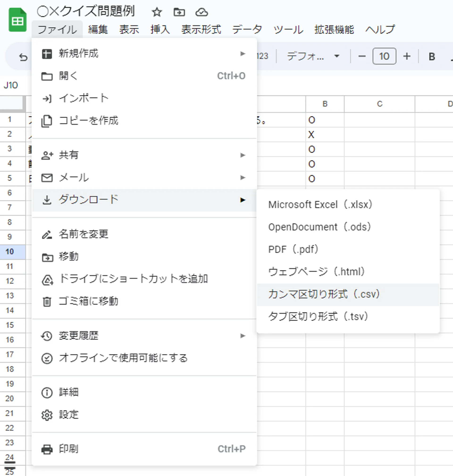Click the font size input showing 10
The height and width of the screenshot is (476, 453).
384,56
